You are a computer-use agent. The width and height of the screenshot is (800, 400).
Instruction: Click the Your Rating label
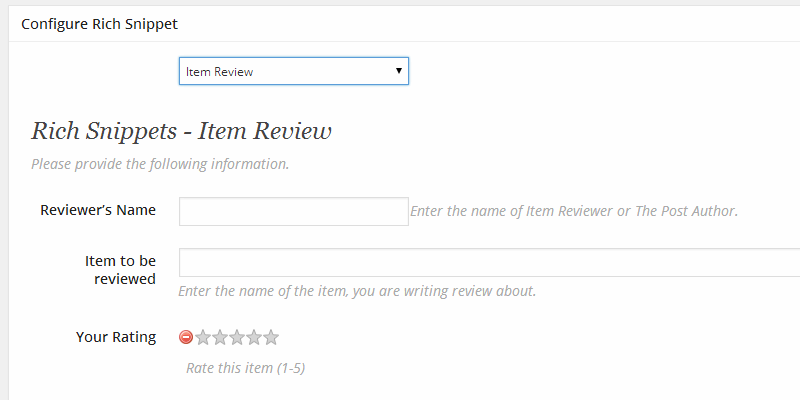[116, 337]
